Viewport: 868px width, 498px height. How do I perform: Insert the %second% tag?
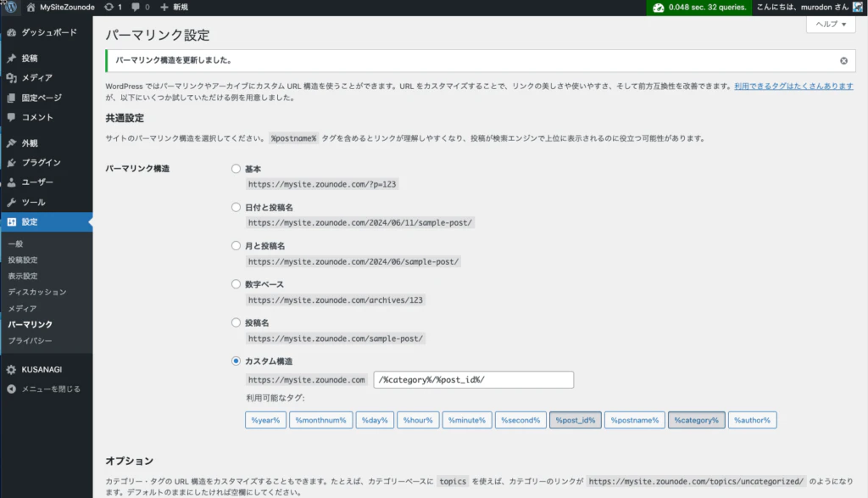pos(520,420)
